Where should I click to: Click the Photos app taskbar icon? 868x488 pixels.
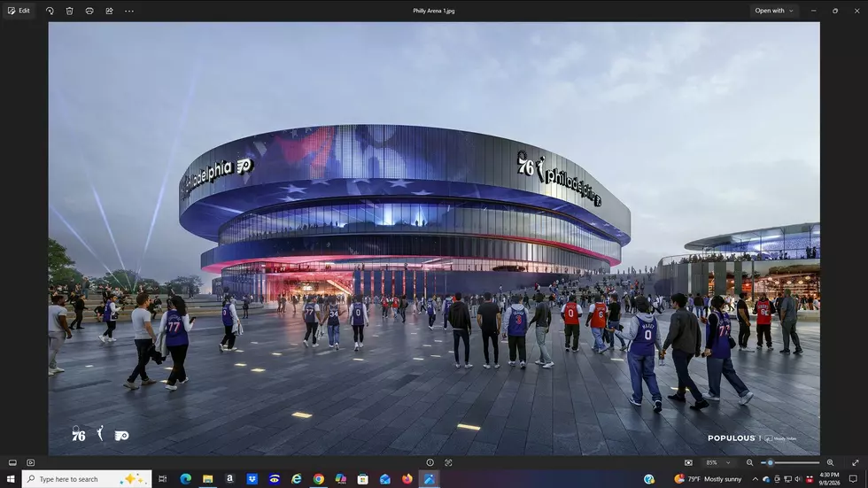(429, 478)
